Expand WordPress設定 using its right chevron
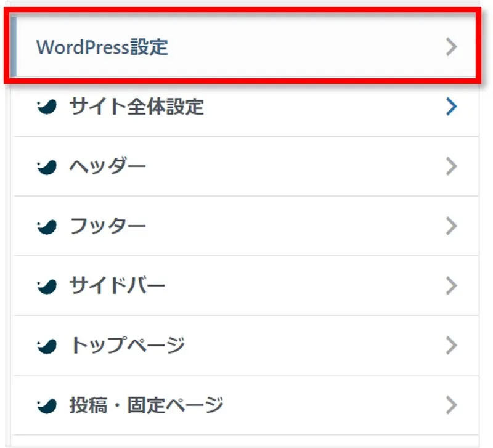This screenshot has height=448, width=493. coord(452,47)
